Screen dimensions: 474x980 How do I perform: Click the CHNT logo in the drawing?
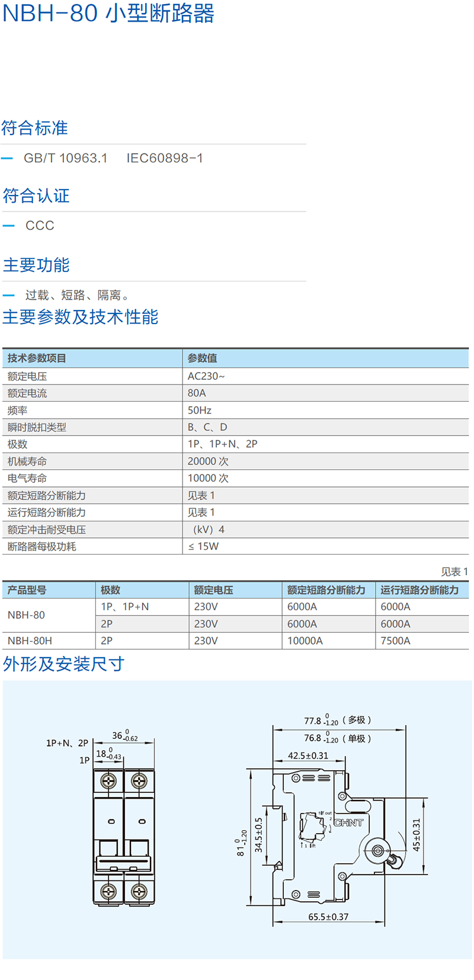point(348,822)
